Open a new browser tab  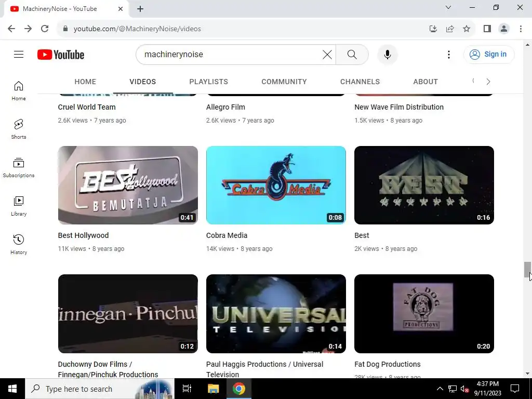[140, 9]
